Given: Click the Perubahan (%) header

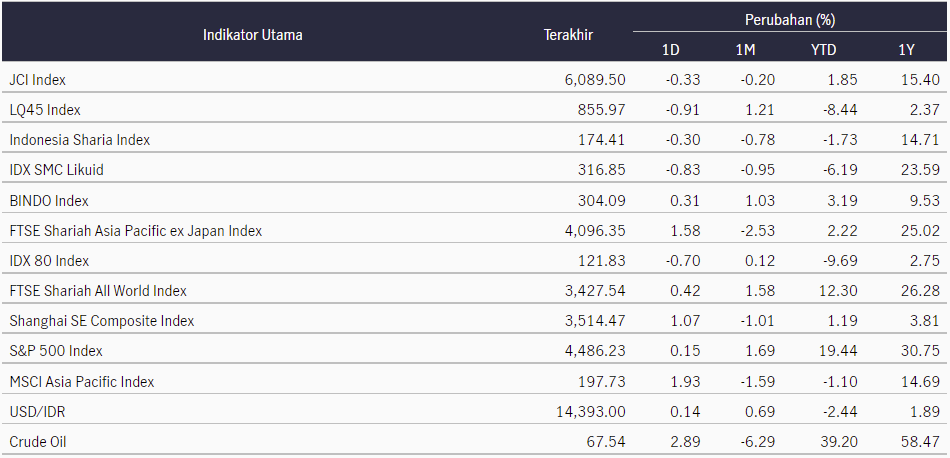Looking at the screenshot, I should 789,20.
